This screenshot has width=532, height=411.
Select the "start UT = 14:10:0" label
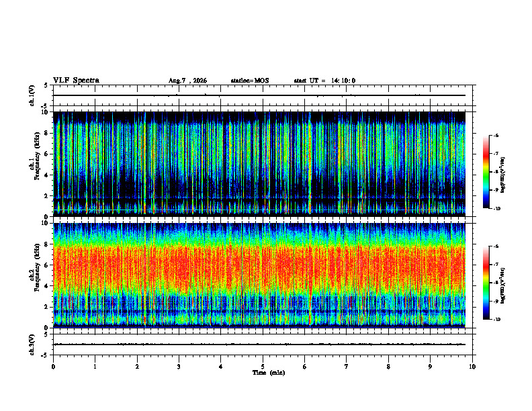pyautogui.click(x=324, y=81)
